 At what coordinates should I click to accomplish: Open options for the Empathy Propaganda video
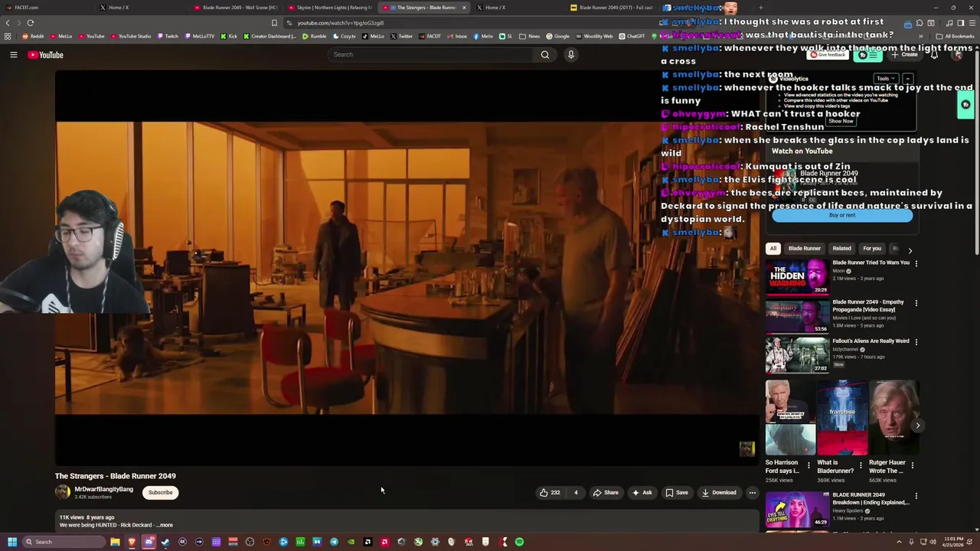[x=916, y=302]
